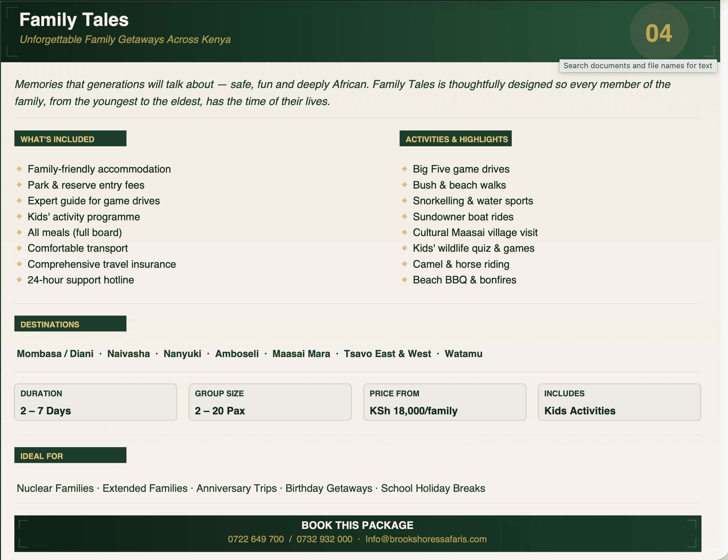
Task: Click 'Anniversary Trips' in Ideal For
Action: coord(236,488)
